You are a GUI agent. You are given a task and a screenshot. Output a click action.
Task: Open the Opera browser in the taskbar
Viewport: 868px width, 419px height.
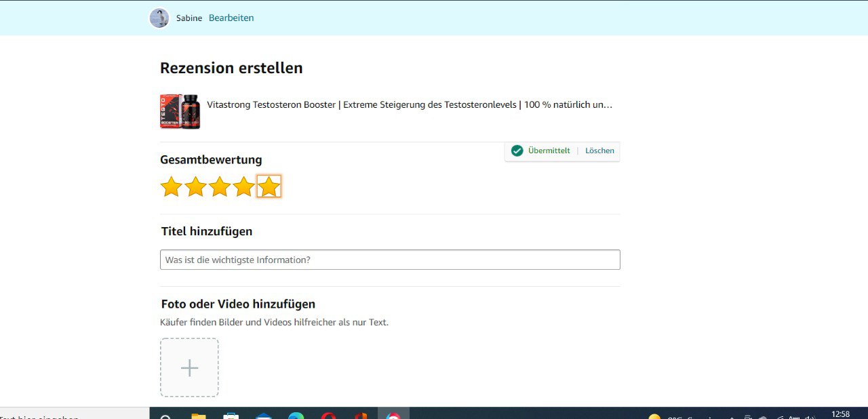328,415
